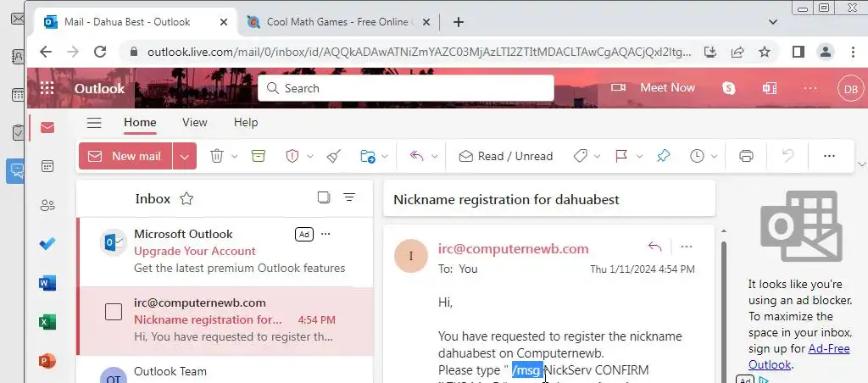Open more actions ellipsis in message header

pos(687,247)
